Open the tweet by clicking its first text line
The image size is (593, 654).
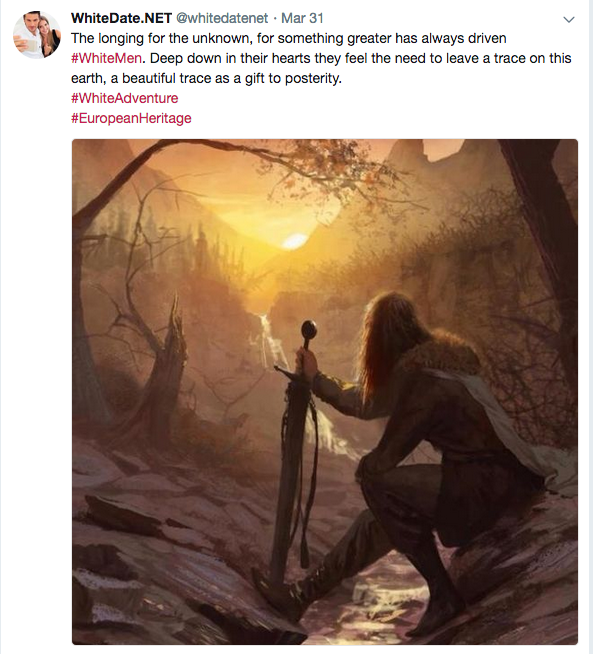[289, 38]
